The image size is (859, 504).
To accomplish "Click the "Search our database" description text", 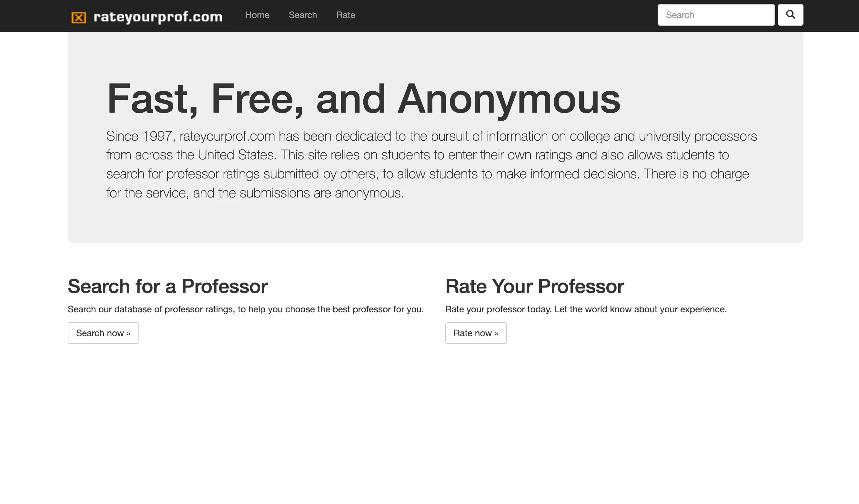I will pyautogui.click(x=246, y=309).
